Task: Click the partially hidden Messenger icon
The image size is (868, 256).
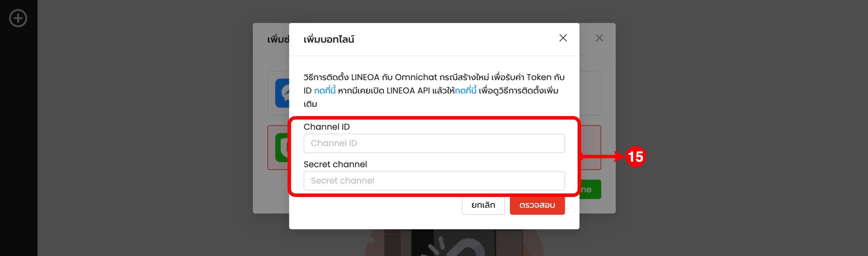Action: point(282,93)
